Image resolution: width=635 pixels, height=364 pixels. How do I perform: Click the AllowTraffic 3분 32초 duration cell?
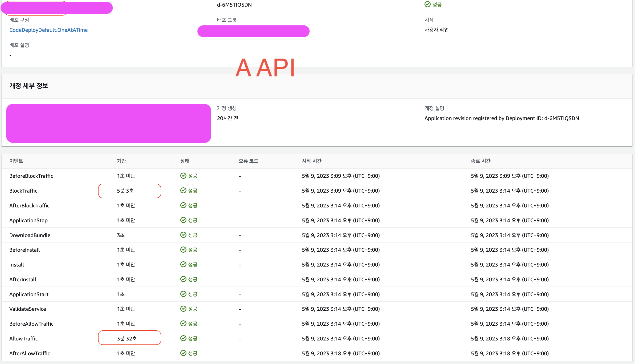[x=127, y=339]
